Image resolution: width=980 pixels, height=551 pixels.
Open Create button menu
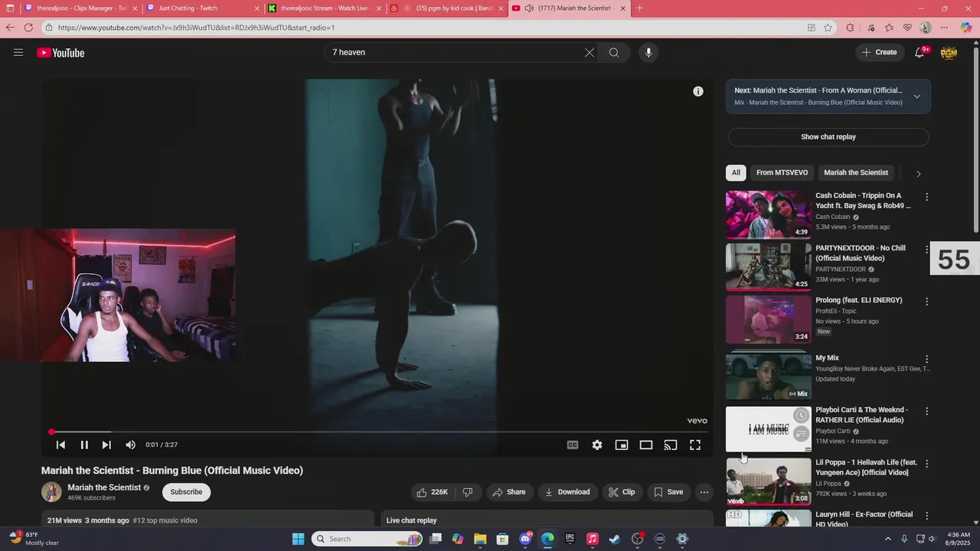coord(879,53)
